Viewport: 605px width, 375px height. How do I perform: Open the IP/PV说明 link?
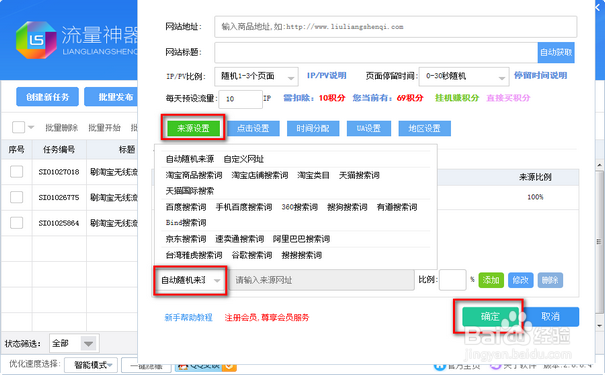tap(326, 76)
